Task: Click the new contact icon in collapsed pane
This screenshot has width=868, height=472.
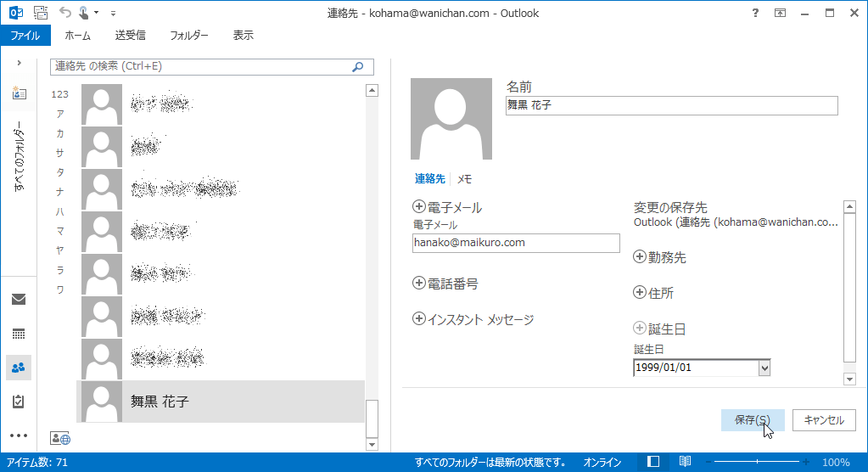Action: [x=19, y=93]
